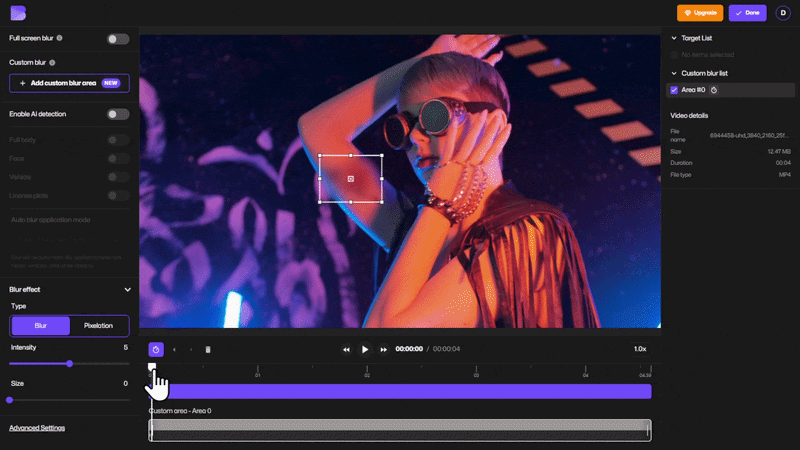Select the center handle of blur box
This screenshot has width=800, height=450.
(x=351, y=179)
